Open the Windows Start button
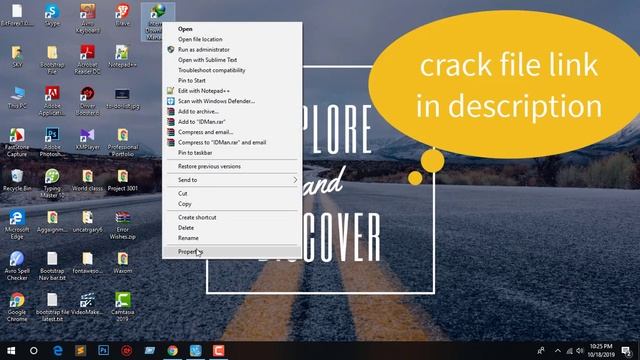Image resolution: width=640 pixels, height=360 pixels. point(11,351)
